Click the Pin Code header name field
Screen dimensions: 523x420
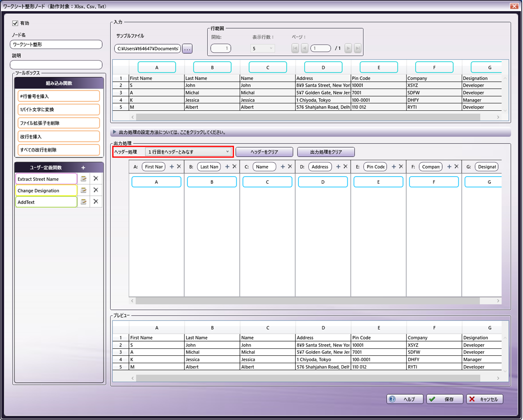(376, 167)
